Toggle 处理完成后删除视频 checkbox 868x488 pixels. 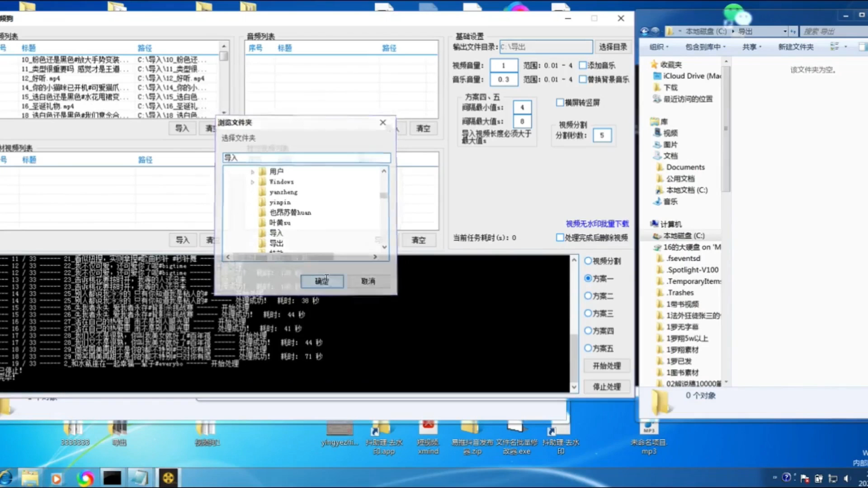click(x=560, y=237)
